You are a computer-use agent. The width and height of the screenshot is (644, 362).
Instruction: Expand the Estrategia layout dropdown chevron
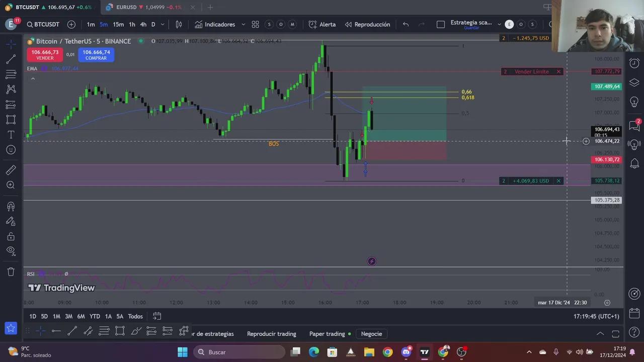pos(499,25)
